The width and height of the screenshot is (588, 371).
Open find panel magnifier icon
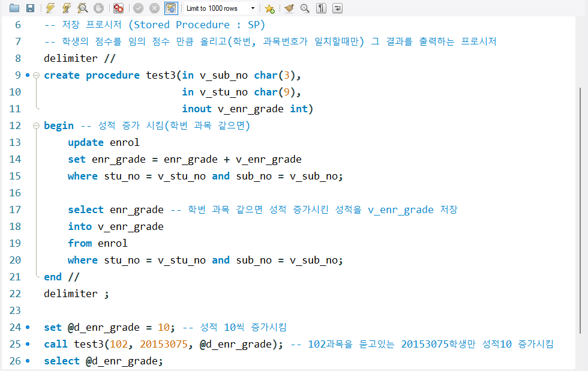(305, 8)
